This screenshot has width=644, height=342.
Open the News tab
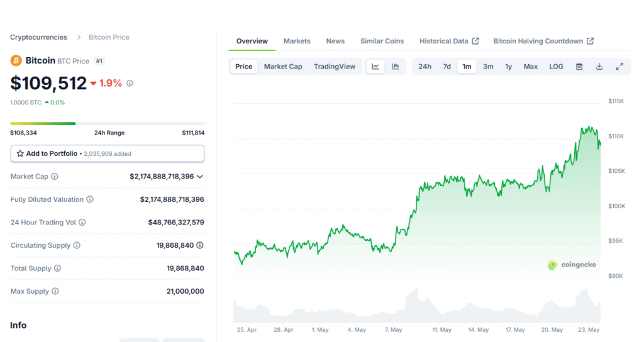point(335,41)
